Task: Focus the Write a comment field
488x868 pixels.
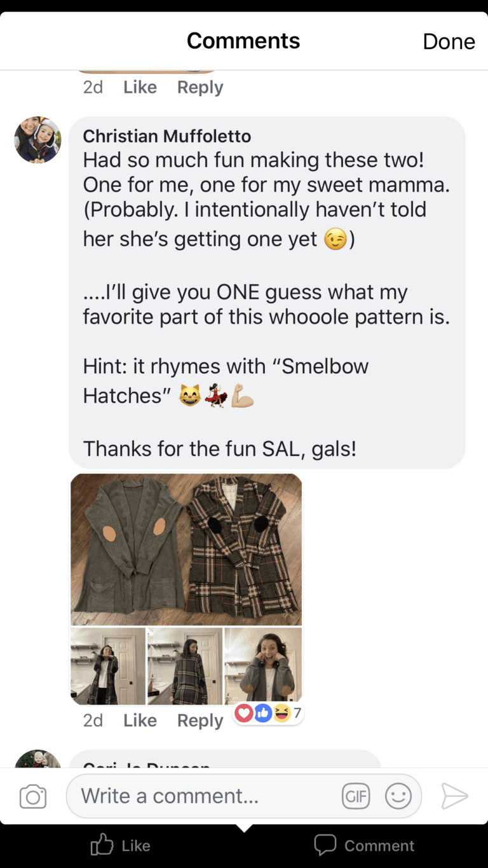Action: (210, 796)
